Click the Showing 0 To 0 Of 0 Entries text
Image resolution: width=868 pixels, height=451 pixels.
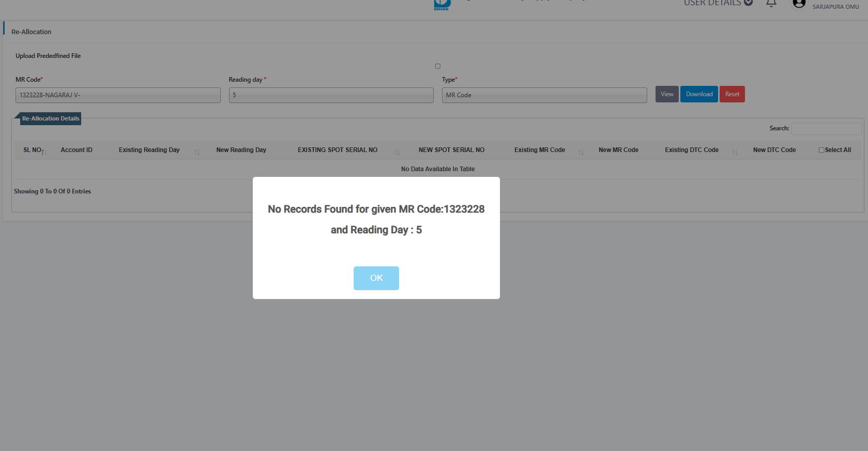(x=52, y=191)
